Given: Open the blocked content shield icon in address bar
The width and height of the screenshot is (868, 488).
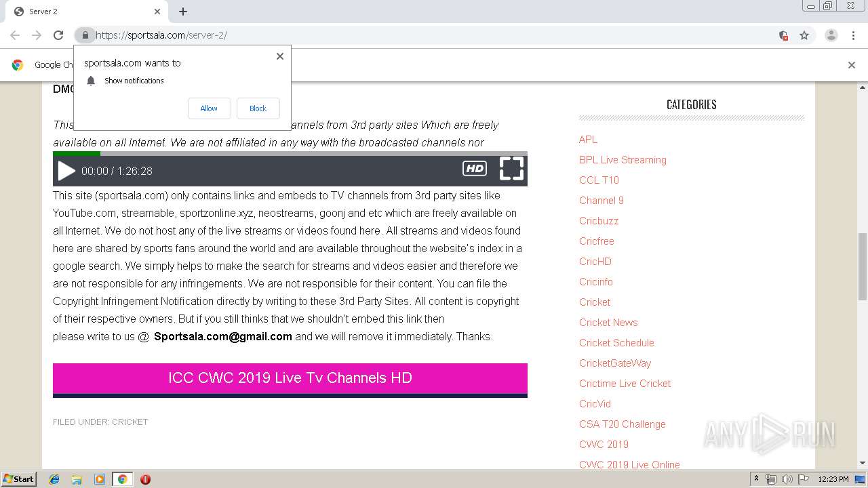Looking at the screenshot, I should pos(783,35).
